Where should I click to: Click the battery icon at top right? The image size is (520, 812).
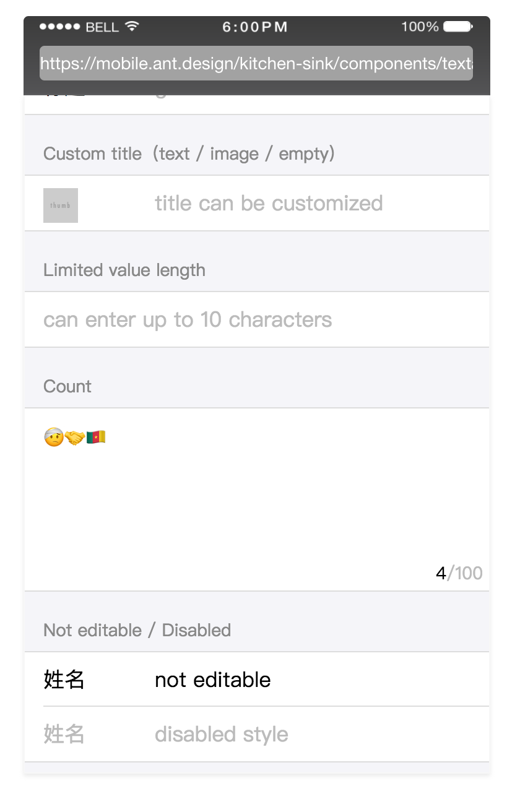point(457,26)
